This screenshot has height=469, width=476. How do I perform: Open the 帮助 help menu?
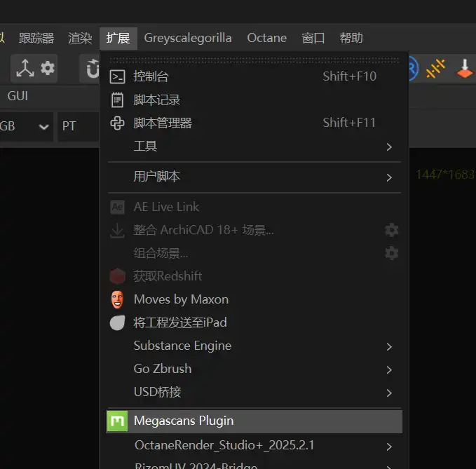point(351,38)
